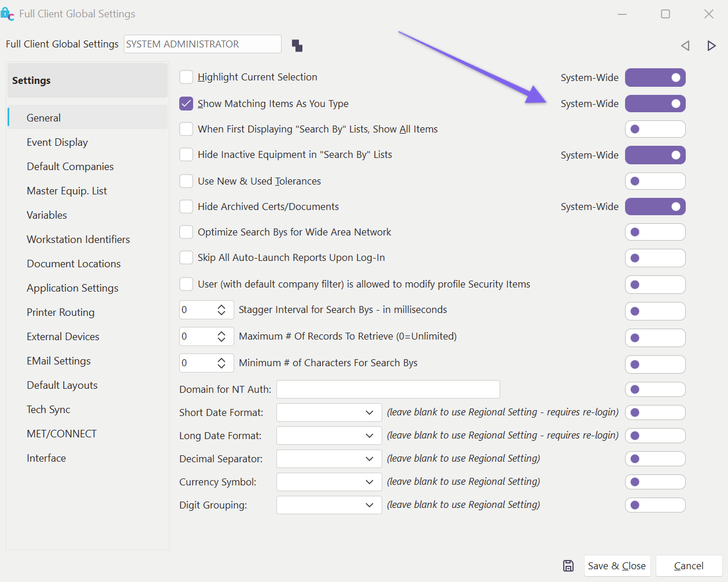This screenshot has width=728, height=582.
Task: Click the previous record left arrow
Action: (x=685, y=46)
